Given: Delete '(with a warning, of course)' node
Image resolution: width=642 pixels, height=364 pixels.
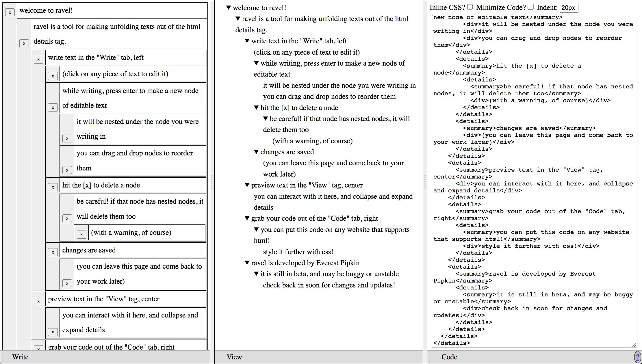Looking at the screenshot, I should click(x=81, y=235).
